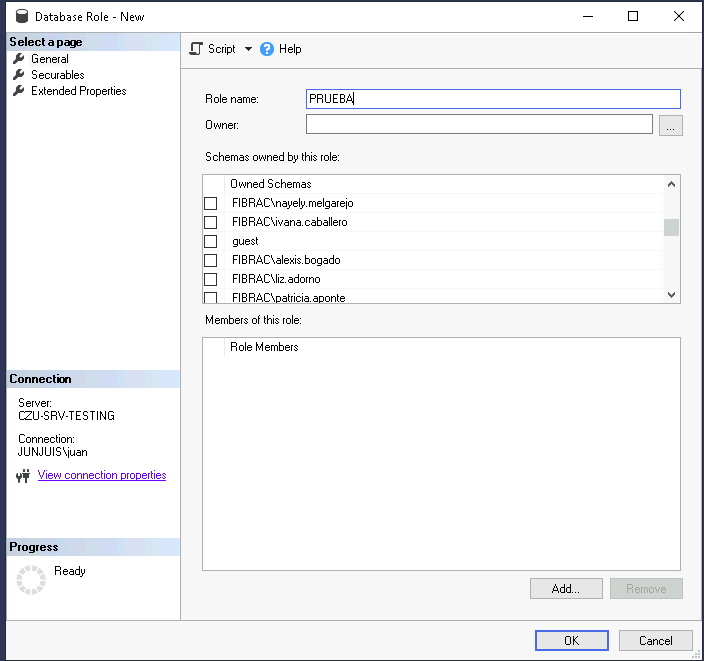Open the Script dropdown arrow

pyautogui.click(x=248, y=49)
